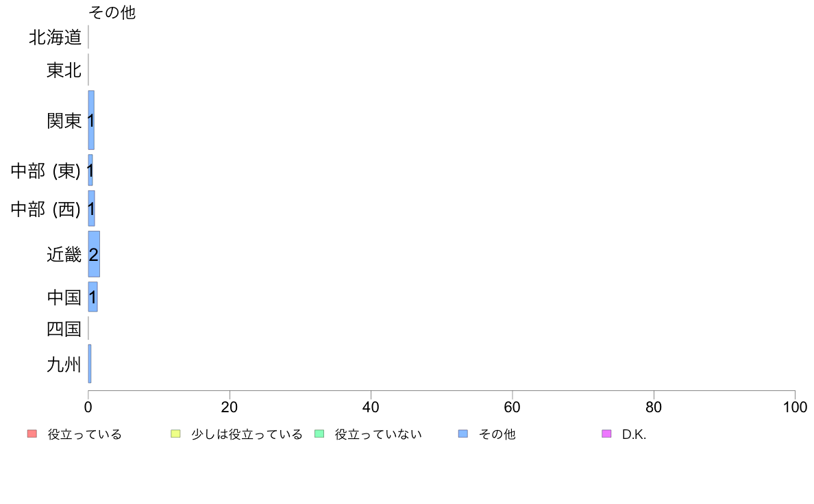Click the 役立っている legend text
This screenshot has width=814, height=504.
(84, 434)
